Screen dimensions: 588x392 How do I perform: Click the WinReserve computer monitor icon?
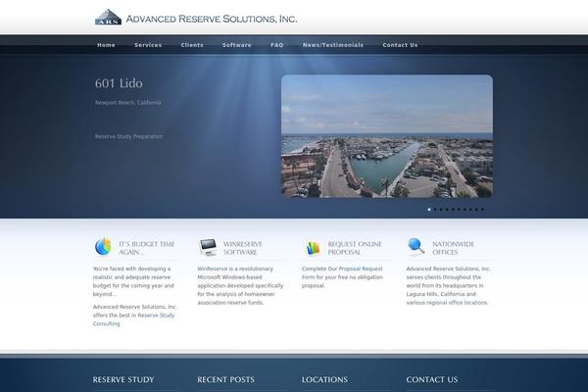(208, 247)
